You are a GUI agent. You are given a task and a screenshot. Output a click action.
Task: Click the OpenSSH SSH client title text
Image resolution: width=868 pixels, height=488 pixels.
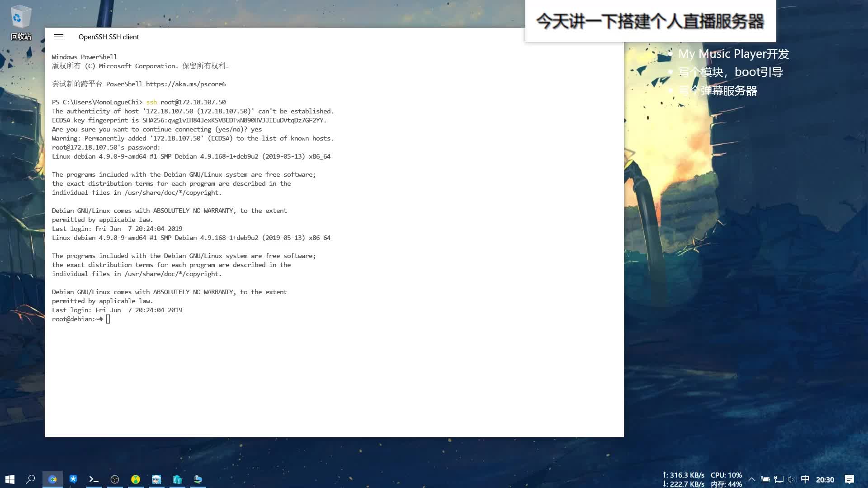point(108,37)
